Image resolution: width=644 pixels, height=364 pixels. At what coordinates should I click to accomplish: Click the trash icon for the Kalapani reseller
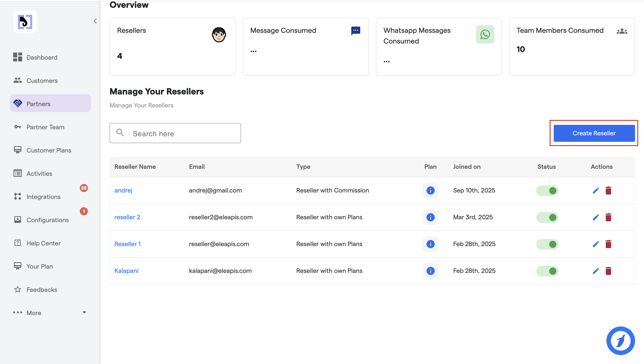[608, 271]
